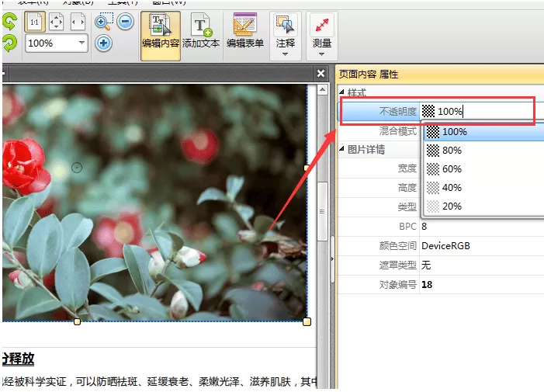Select the 编辑内容 edit content tool
The width and height of the screenshot is (544, 392).
pos(161,36)
